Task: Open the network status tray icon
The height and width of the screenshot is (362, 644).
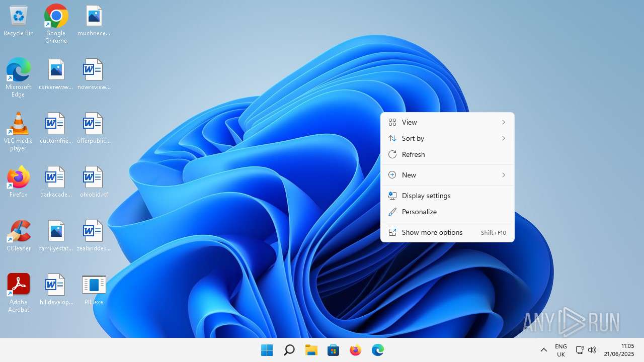Action: (580, 350)
